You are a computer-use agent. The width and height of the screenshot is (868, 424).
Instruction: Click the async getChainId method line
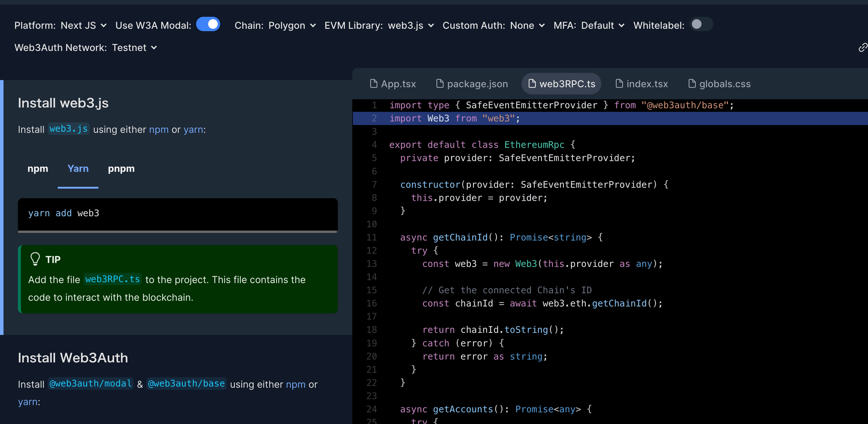(501, 237)
